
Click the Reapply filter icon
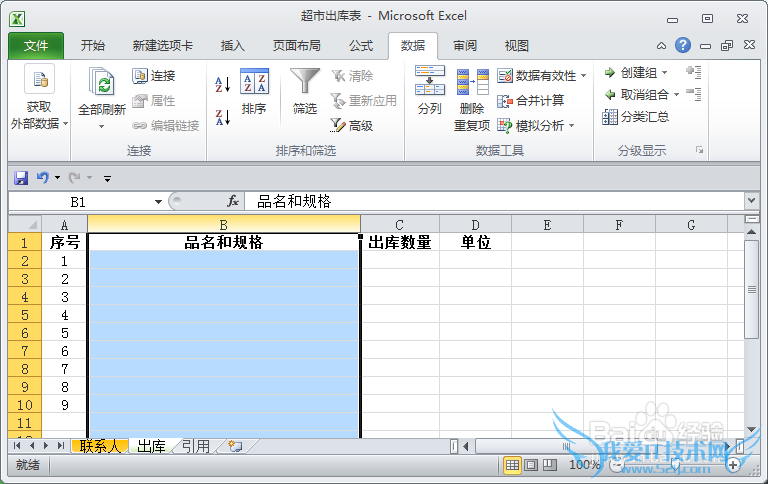pos(338,101)
